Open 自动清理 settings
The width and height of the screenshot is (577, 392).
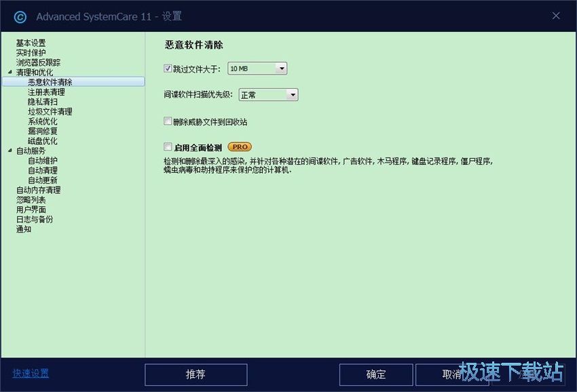[x=42, y=170]
